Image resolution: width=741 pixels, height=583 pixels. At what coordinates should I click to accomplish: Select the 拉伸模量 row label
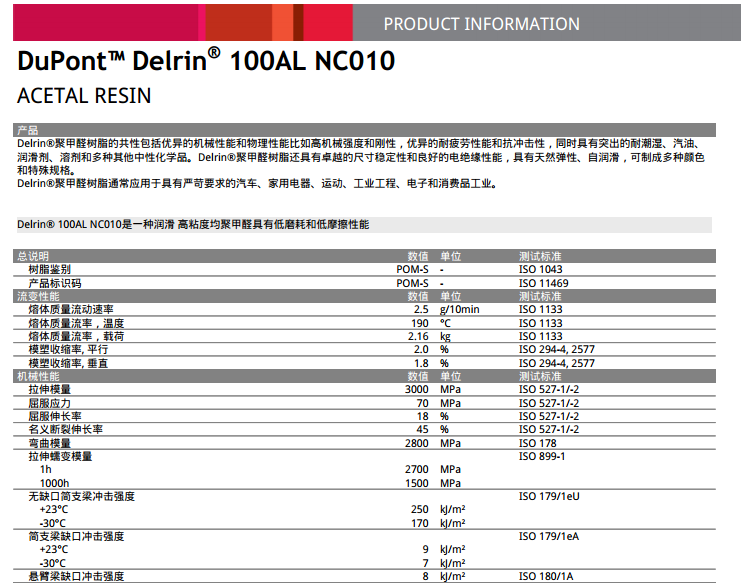(50, 389)
